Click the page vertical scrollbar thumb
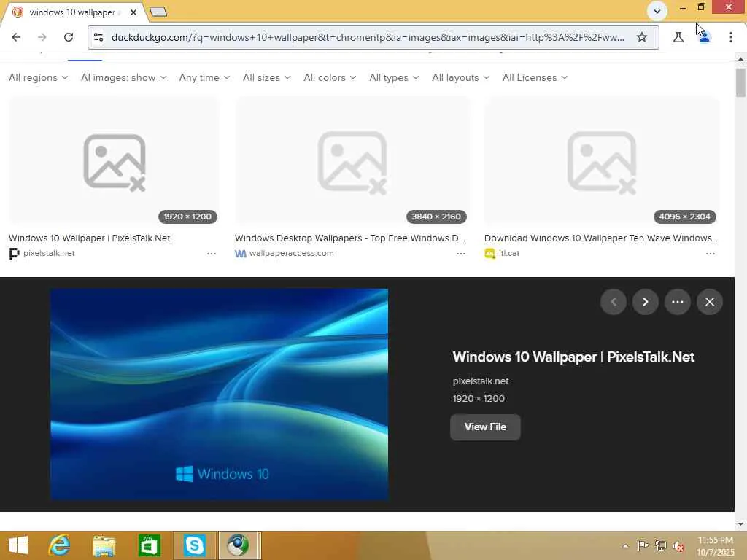Screen dimensions: 747x560 coord(740,82)
